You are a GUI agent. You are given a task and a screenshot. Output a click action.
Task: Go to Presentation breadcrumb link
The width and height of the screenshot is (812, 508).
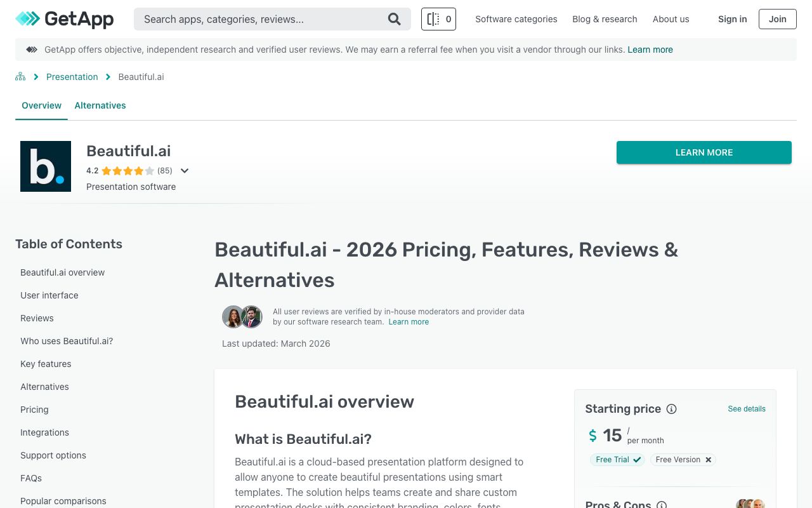pyautogui.click(x=72, y=77)
